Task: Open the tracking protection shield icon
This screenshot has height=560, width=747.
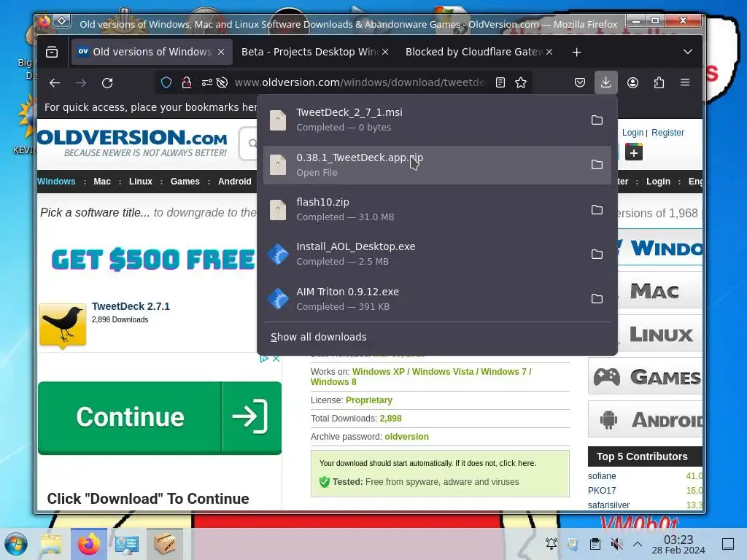Action: point(166,83)
